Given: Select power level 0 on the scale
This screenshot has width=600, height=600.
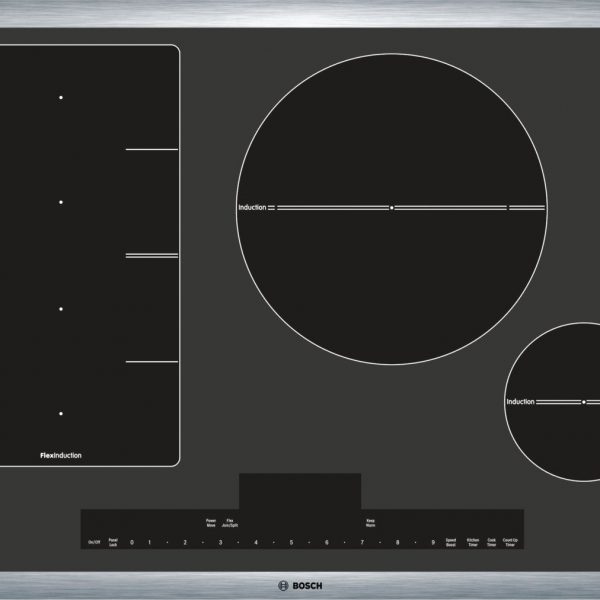Looking at the screenshot, I should coord(131,543).
